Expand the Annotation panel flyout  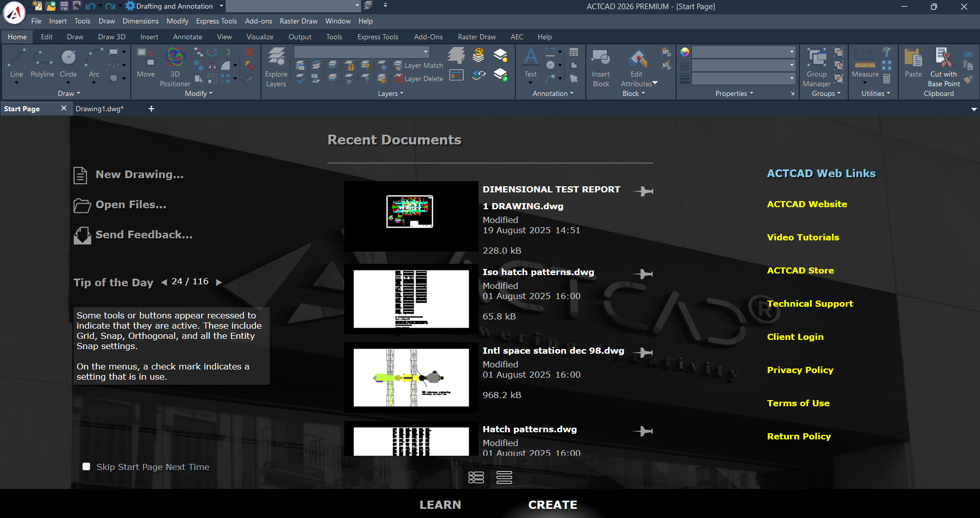point(553,93)
